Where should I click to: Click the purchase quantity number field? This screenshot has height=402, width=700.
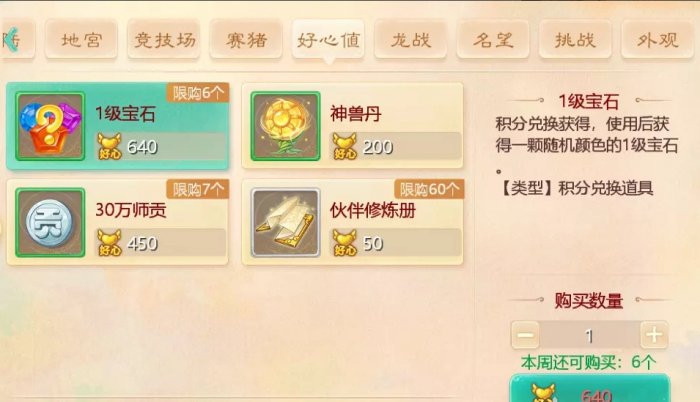pos(590,335)
